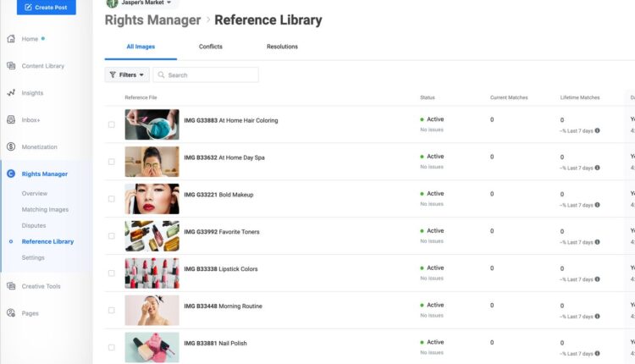
Task: Click the Home icon in sidebar
Action: 11,39
